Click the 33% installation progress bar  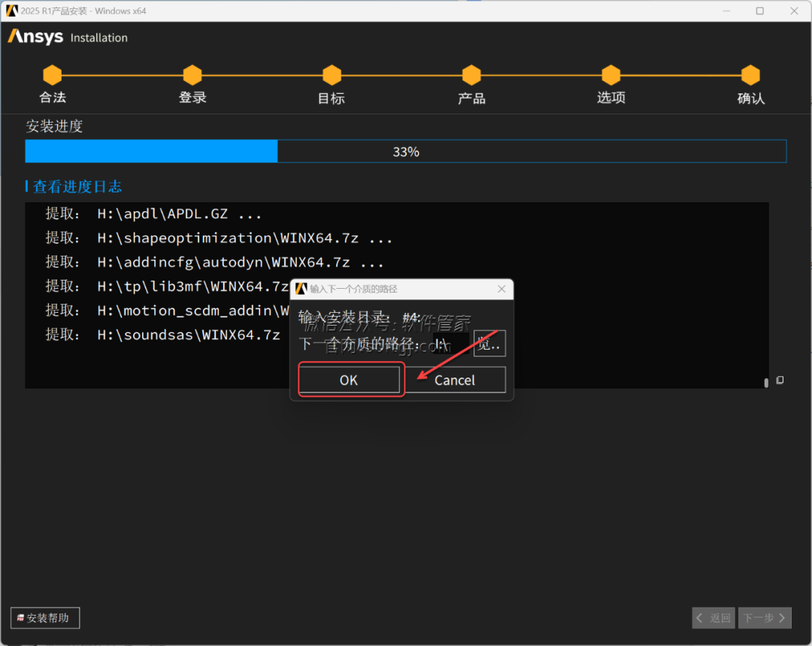(x=406, y=151)
